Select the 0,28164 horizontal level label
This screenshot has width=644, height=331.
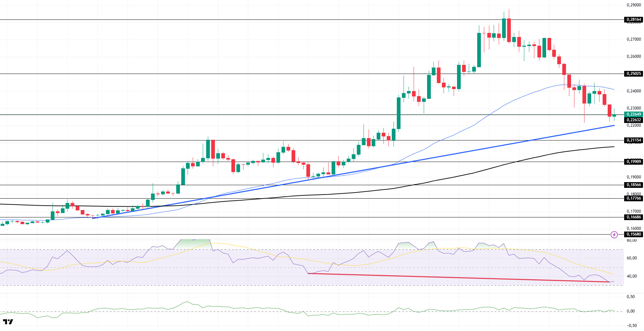click(634, 20)
